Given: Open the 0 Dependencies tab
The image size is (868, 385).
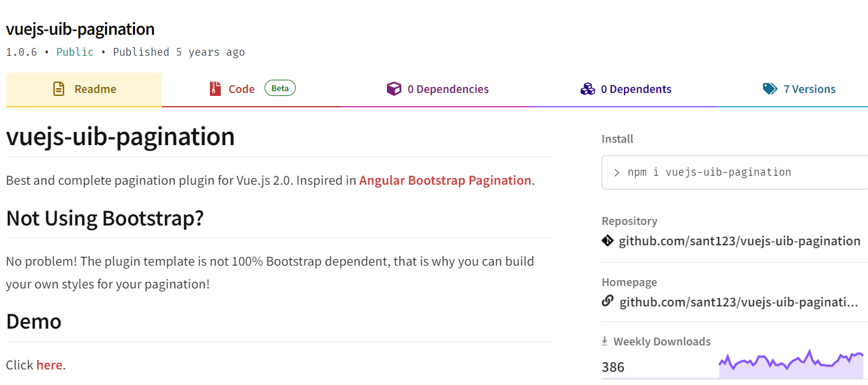Looking at the screenshot, I should (447, 89).
